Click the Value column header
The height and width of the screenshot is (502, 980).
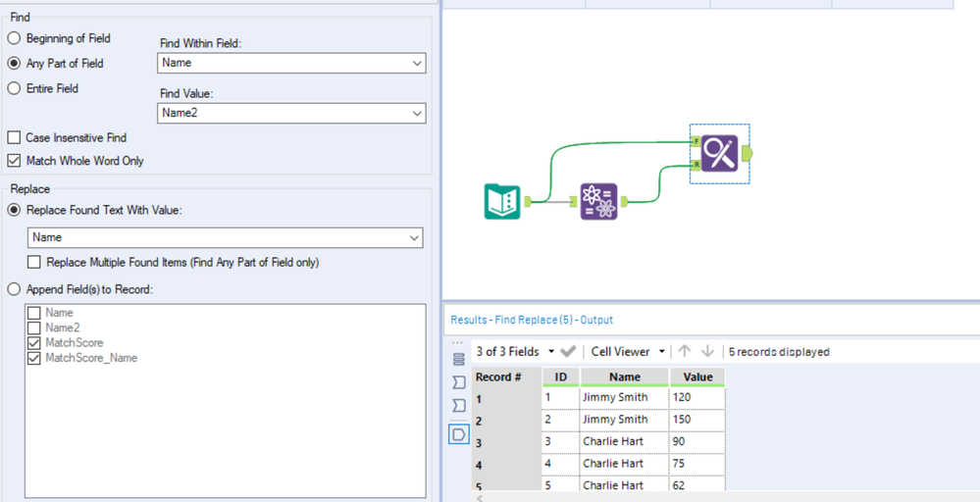(697, 377)
